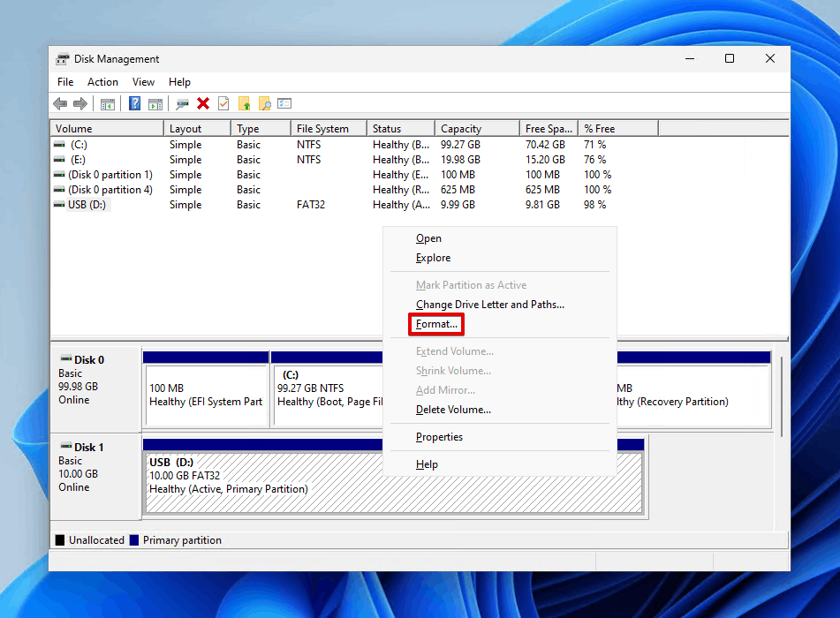Click the graphical view vertical scrollbar

(782, 396)
